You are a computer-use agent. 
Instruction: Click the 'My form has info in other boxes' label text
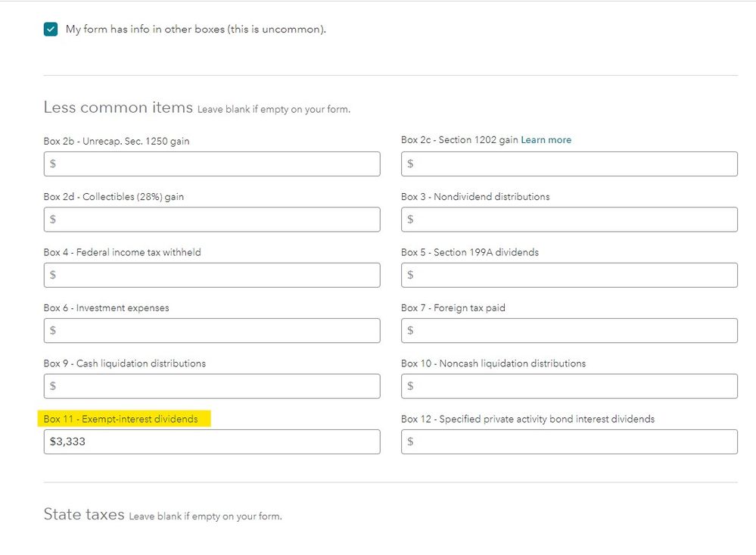pyautogui.click(x=195, y=30)
